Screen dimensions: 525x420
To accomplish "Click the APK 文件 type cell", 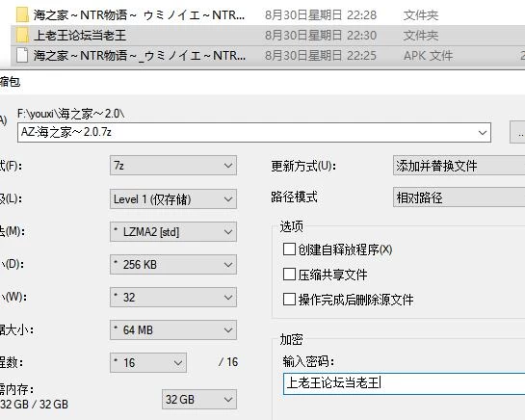I will [428, 56].
